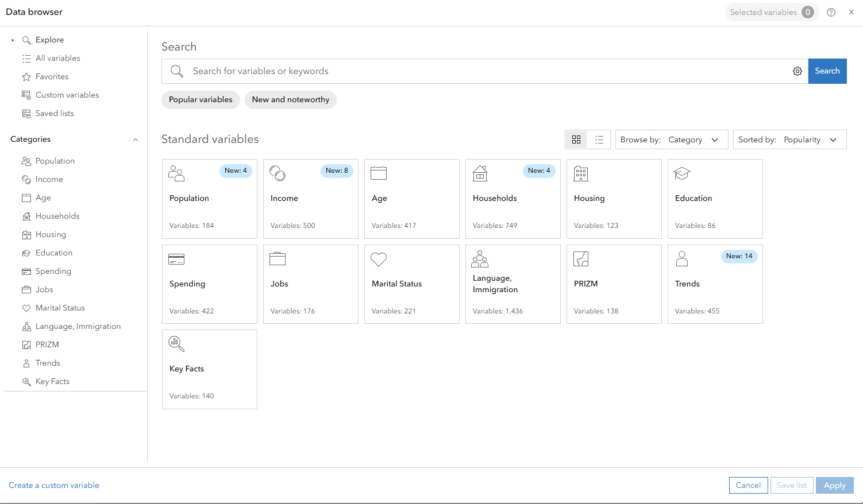
Task: Open the Jobs category card
Action: tap(311, 284)
